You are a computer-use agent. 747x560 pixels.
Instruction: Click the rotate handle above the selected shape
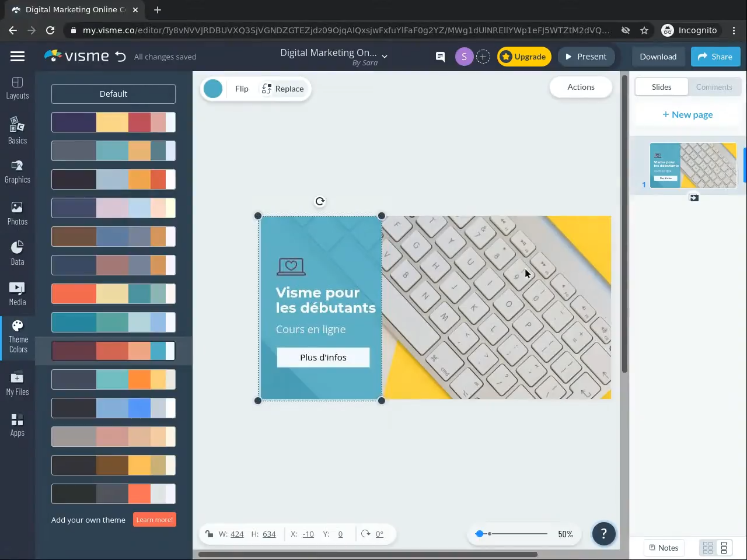pyautogui.click(x=320, y=201)
